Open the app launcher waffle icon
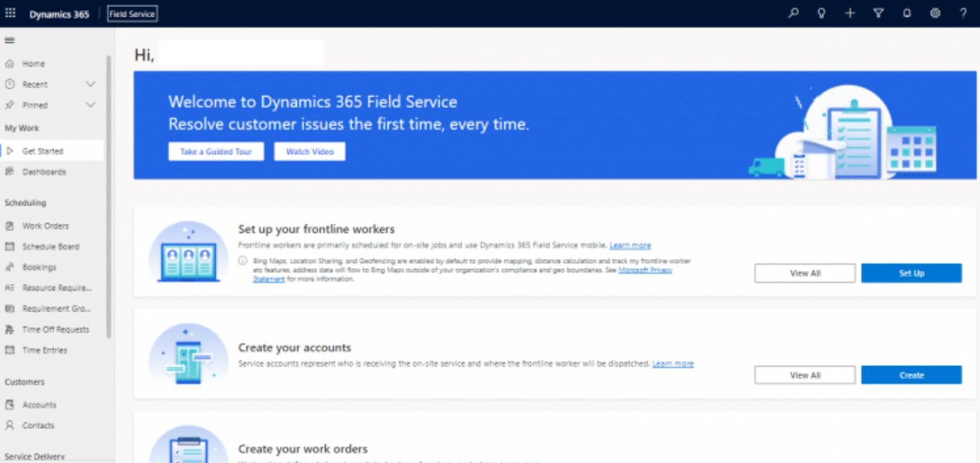Viewport: 980px width, 463px height. pyautogui.click(x=10, y=13)
